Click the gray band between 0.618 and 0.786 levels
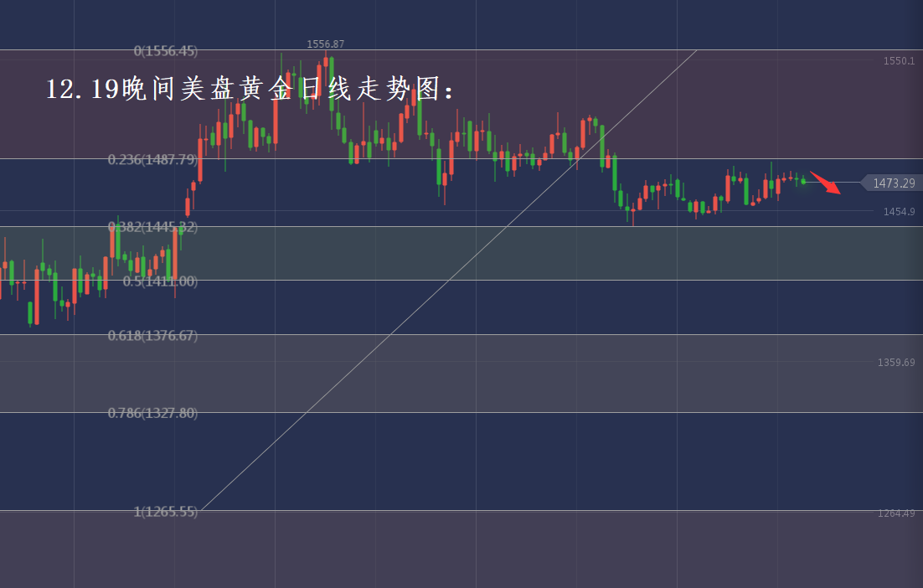The height and width of the screenshot is (588, 923). (544, 374)
